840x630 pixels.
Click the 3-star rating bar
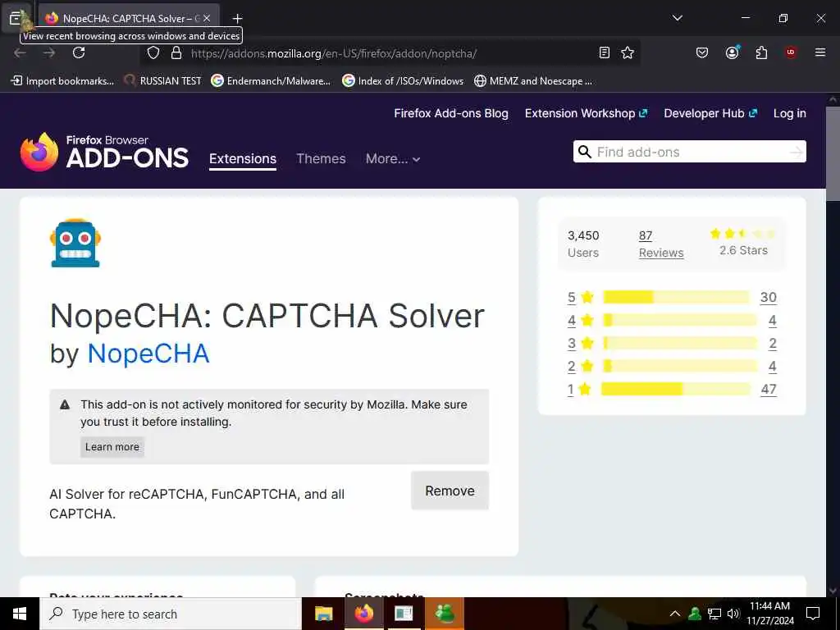680,343
